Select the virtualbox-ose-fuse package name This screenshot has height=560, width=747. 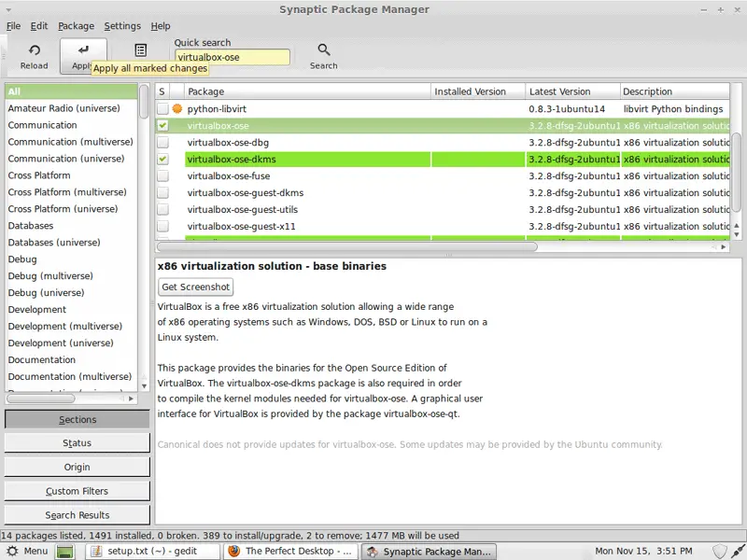click(x=229, y=175)
